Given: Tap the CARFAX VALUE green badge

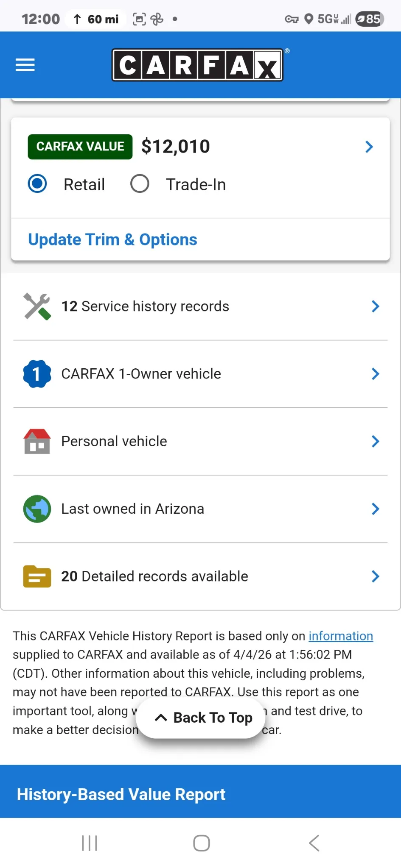Looking at the screenshot, I should click(80, 147).
